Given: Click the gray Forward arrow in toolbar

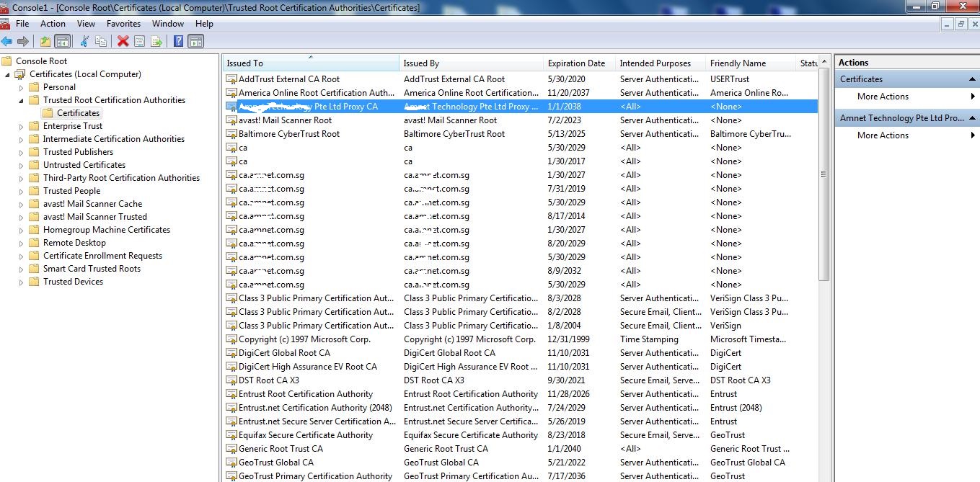Looking at the screenshot, I should (x=23, y=41).
